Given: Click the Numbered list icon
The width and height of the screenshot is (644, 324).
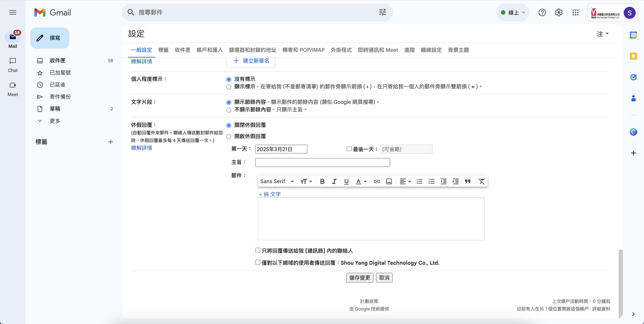Looking at the screenshot, I should point(419,182).
